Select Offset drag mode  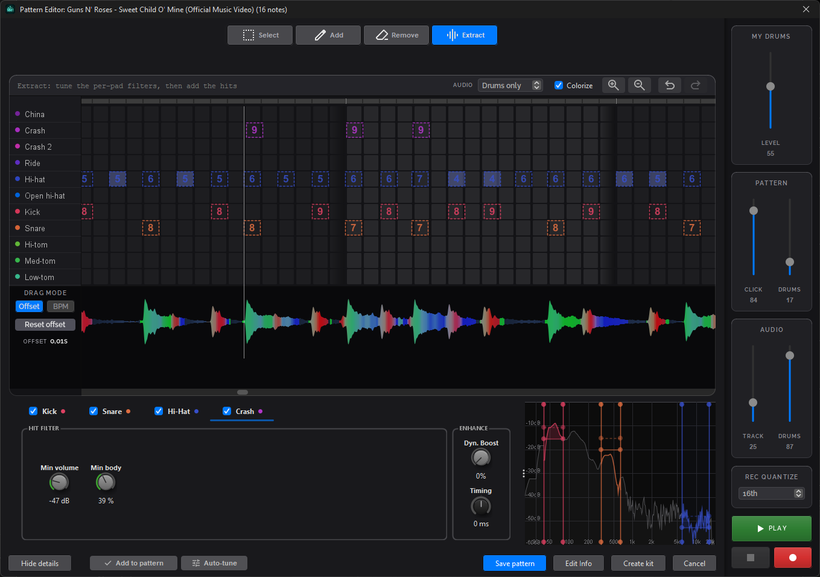pos(29,307)
